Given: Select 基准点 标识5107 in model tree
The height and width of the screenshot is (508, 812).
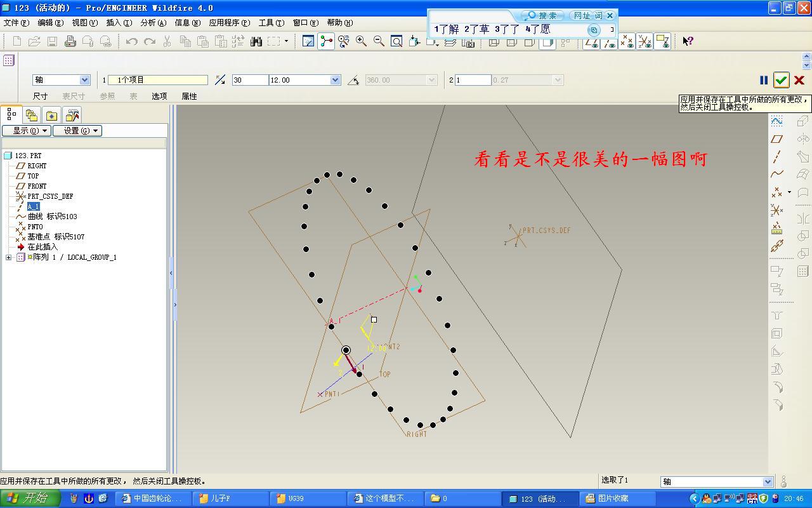Looking at the screenshot, I should point(55,237).
